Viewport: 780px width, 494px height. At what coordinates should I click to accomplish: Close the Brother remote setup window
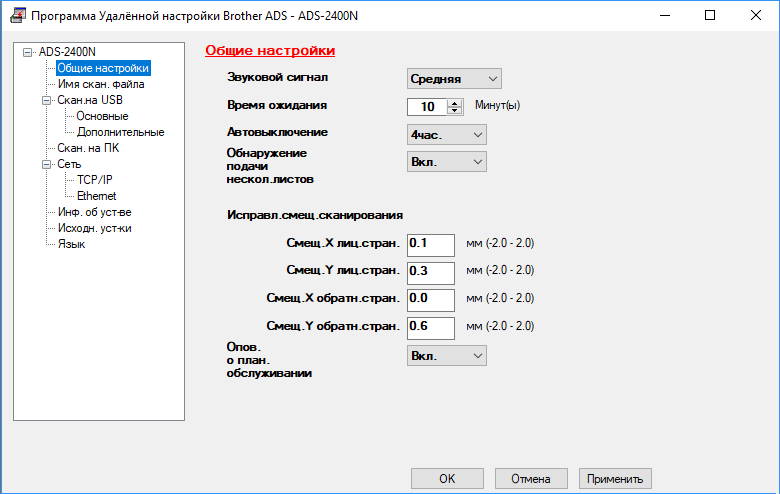click(x=756, y=15)
